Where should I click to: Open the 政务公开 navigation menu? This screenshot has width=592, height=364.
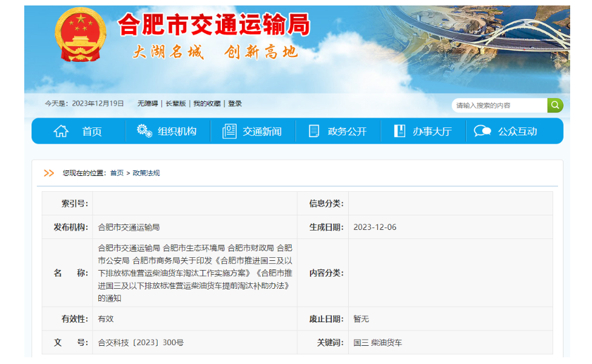tap(347, 132)
